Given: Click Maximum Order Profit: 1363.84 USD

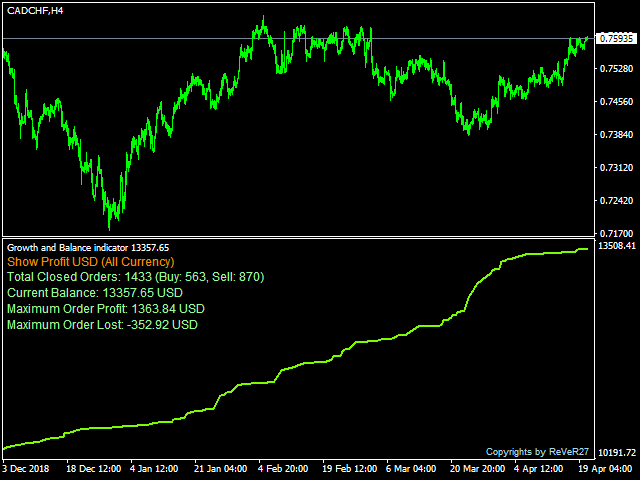Looking at the screenshot, I should tap(106, 309).
